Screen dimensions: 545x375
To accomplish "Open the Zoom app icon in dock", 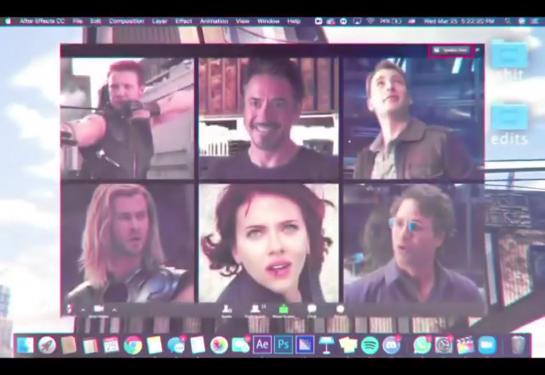I will (487, 345).
